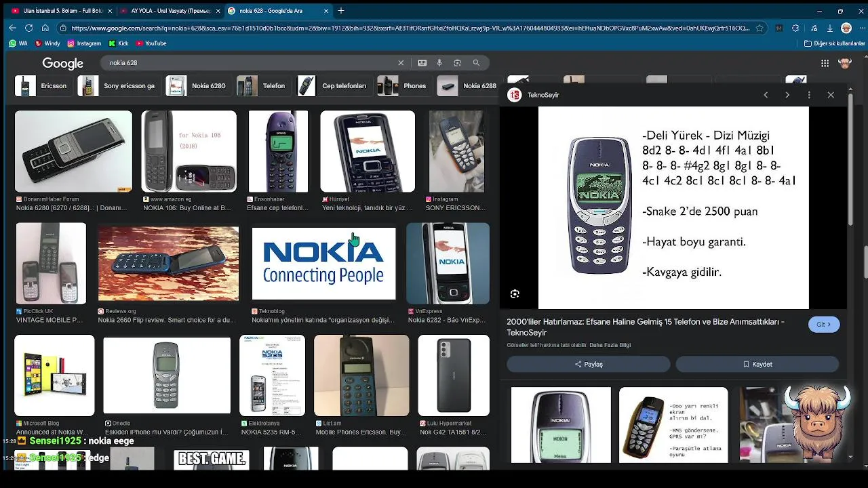Open TeknoSeyir source header in preview
Image resolution: width=868 pixels, height=488 pixels.
coord(534,95)
